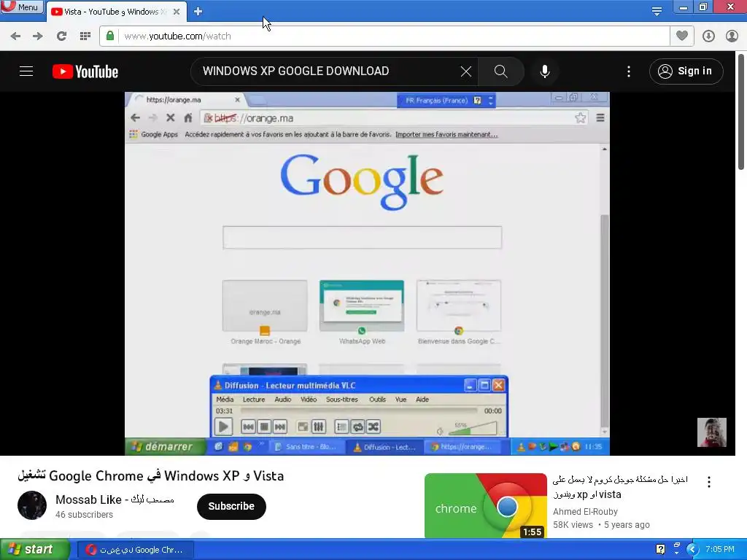
Task: Open recommended video's three-dot options
Action: click(x=709, y=482)
